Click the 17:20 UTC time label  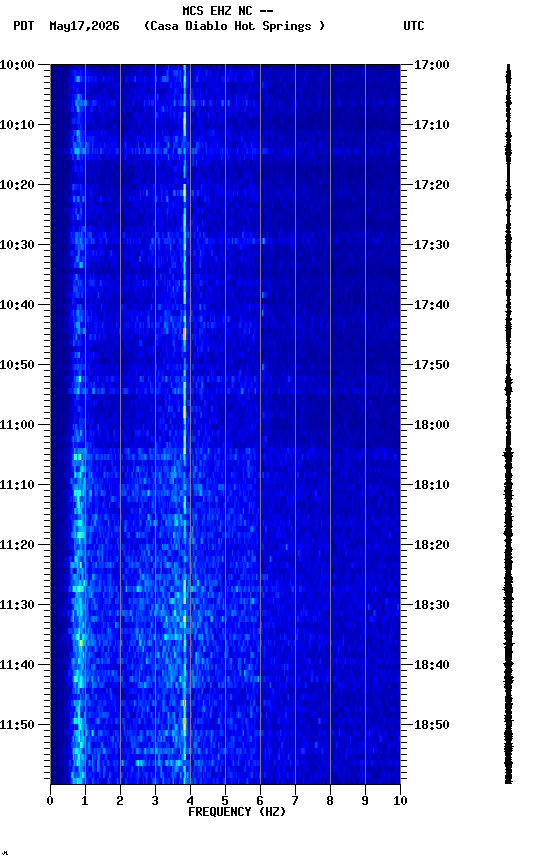tap(432, 185)
